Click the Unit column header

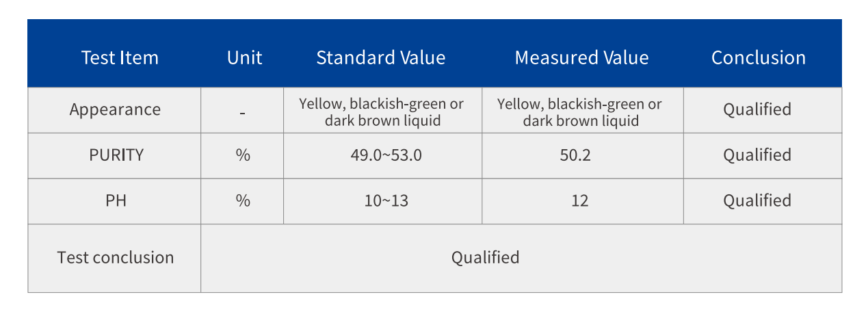pos(244,58)
